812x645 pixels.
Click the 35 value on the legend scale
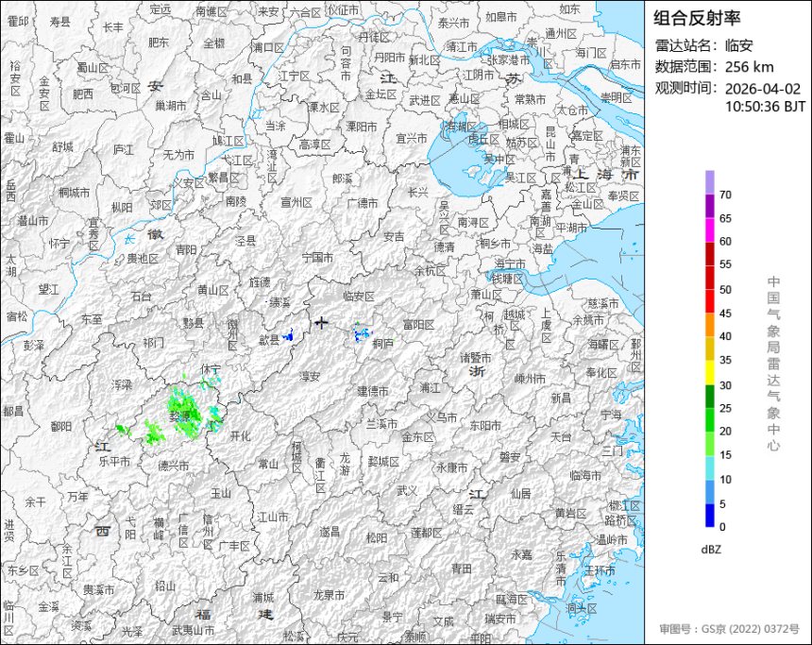tap(725, 360)
